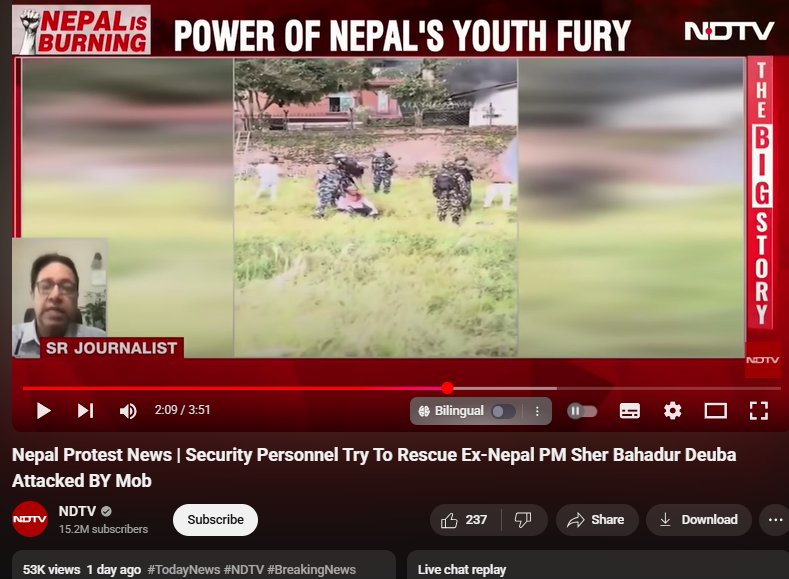Switch to theater mode
This screenshot has height=579, width=789.
point(715,411)
